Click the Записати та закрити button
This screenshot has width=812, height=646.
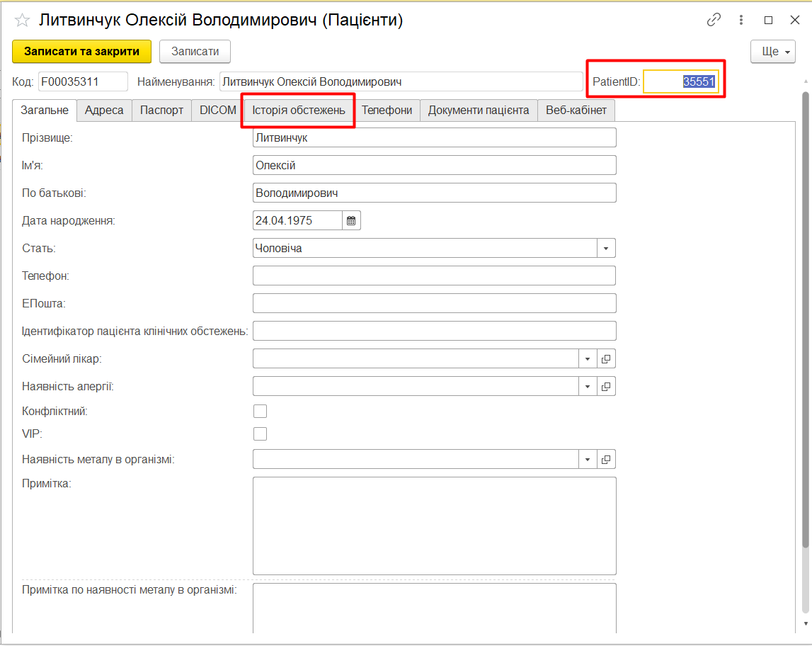coord(82,52)
